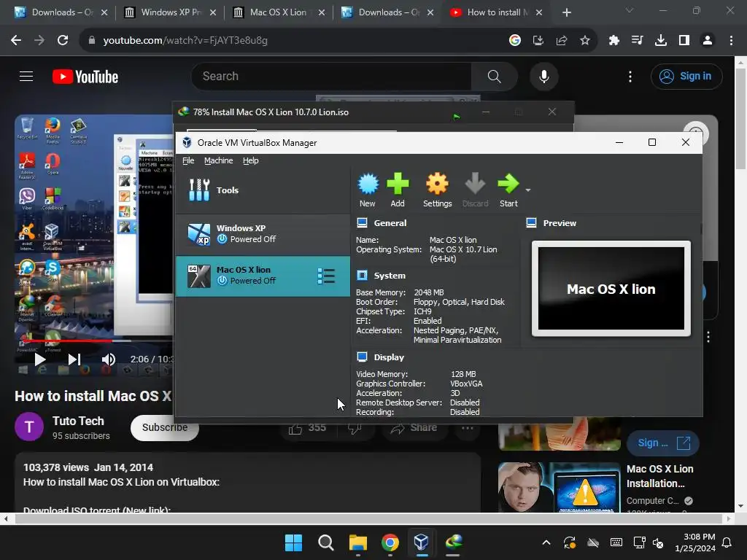The image size is (747, 560).
Task: Switch to How to install YouTube tab
Action: 495,12
